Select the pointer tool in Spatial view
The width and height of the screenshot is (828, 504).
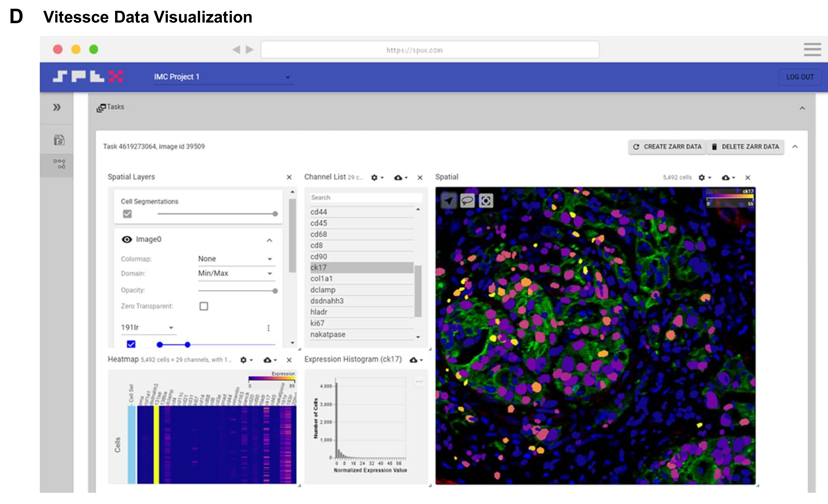click(449, 201)
